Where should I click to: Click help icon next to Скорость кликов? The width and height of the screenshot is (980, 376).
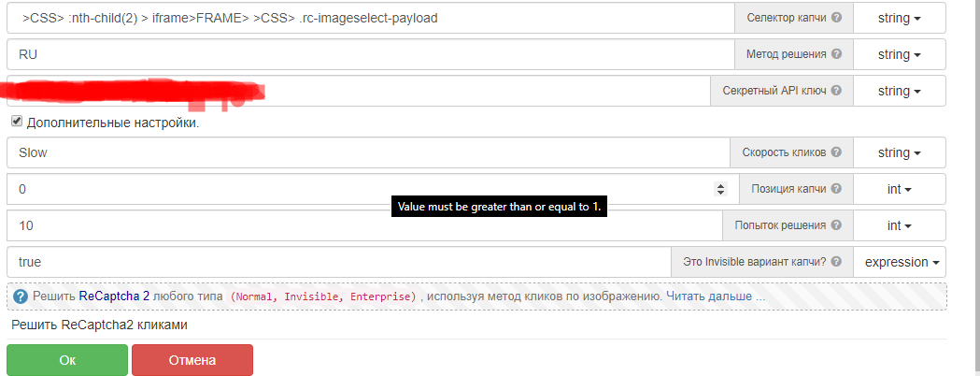[x=837, y=152]
